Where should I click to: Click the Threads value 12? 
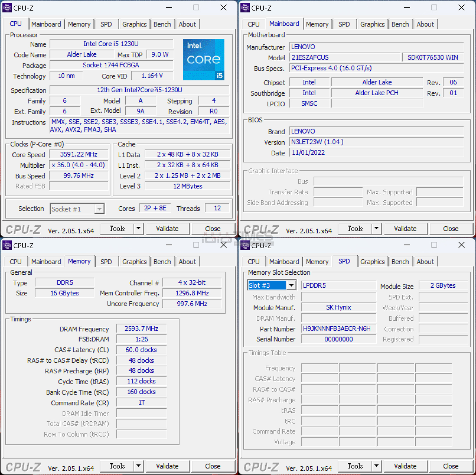tap(217, 208)
